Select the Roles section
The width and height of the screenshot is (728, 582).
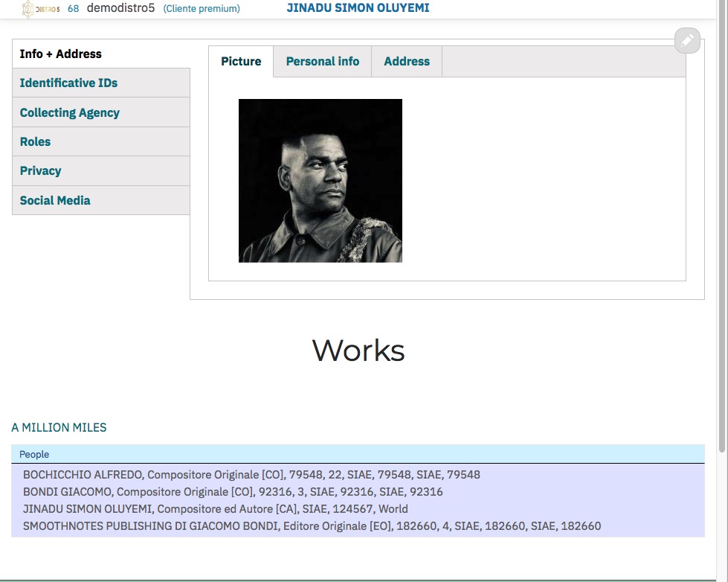tap(100, 142)
